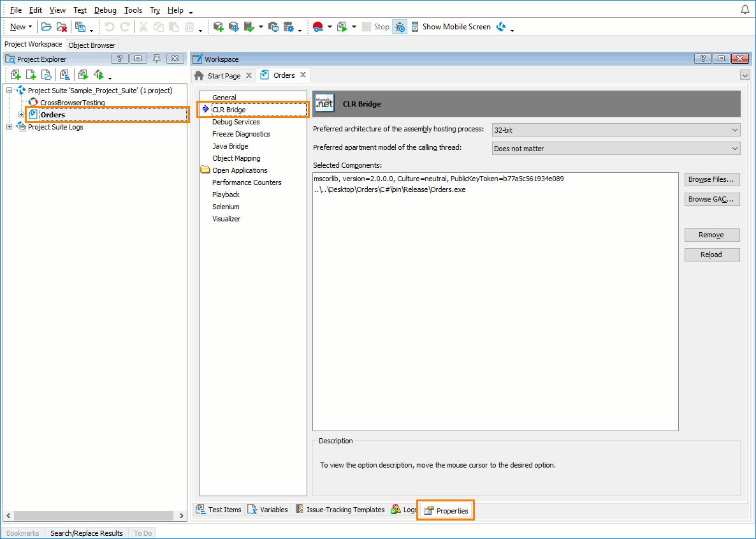The image size is (756, 539).
Task: Click Show Mobile Screen button
Action: tap(450, 27)
